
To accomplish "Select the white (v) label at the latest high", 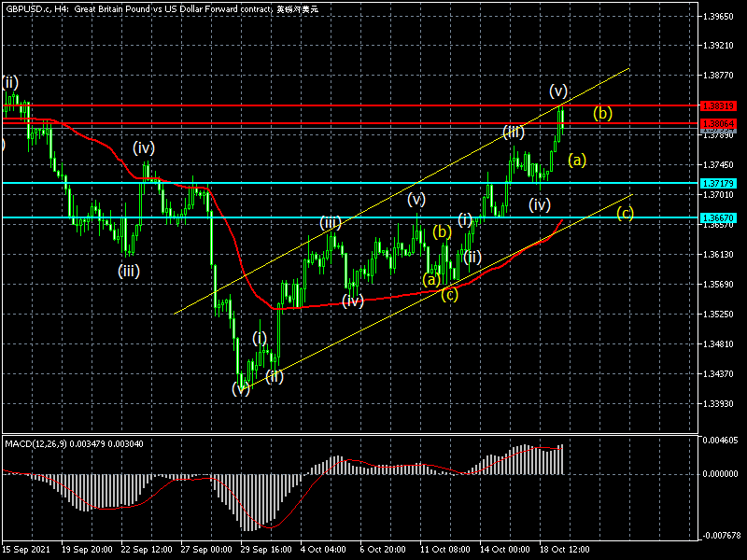I will pyautogui.click(x=557, y=91).
